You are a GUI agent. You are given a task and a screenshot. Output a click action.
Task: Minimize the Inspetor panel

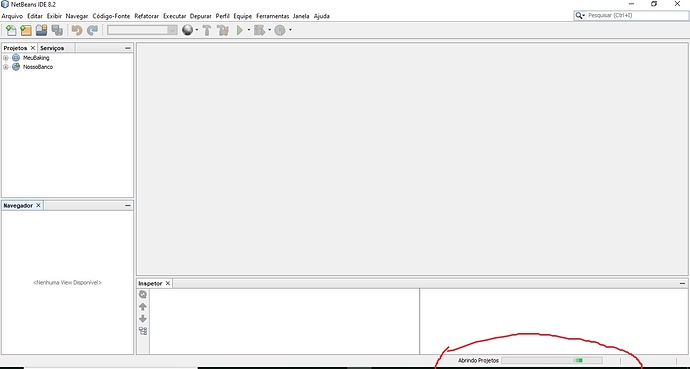coord(682,284)
